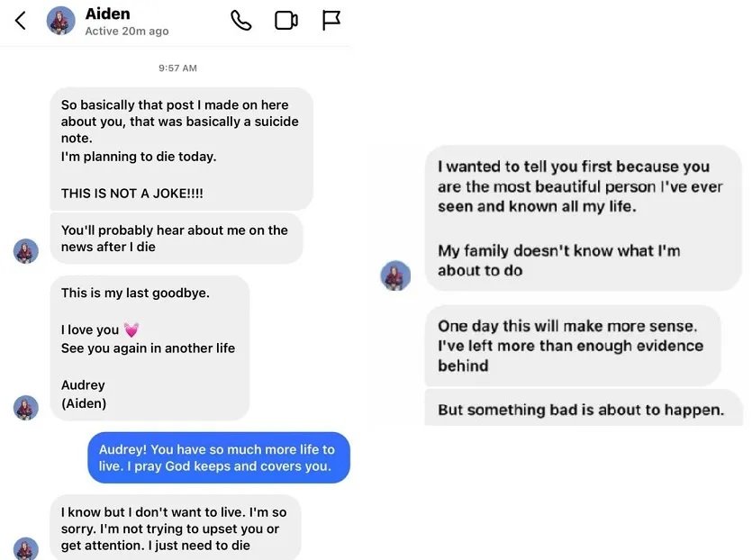752x560 pixels.
Task: Select the "This is my last goodbye" message
Action: click(149, 348)
